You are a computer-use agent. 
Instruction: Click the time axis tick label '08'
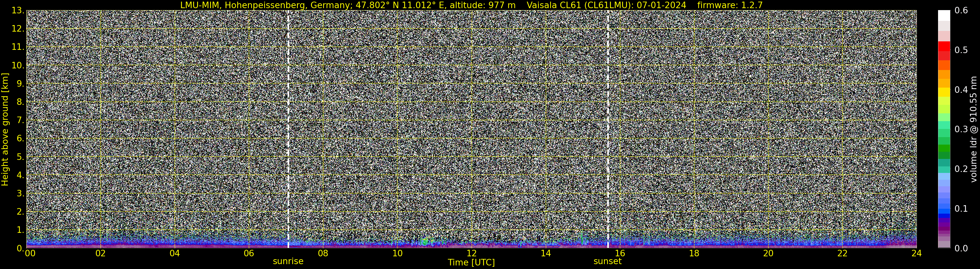(x=323, y=253)
